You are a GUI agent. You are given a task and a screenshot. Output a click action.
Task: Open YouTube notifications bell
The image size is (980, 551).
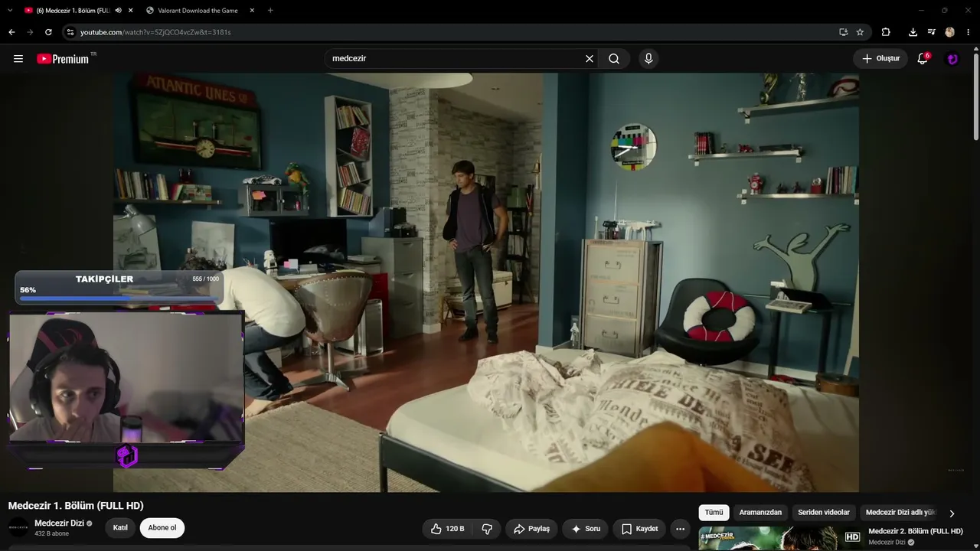[923, 59]
